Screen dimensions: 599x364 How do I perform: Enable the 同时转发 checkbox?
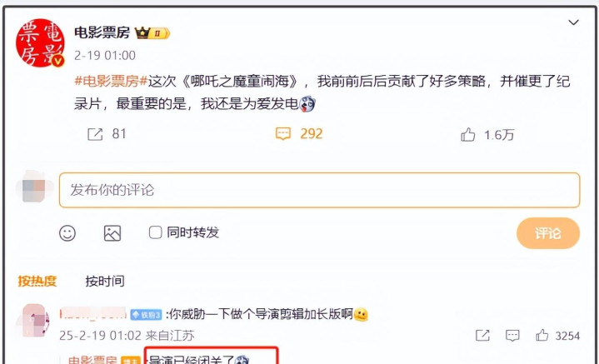click(155, 232)
